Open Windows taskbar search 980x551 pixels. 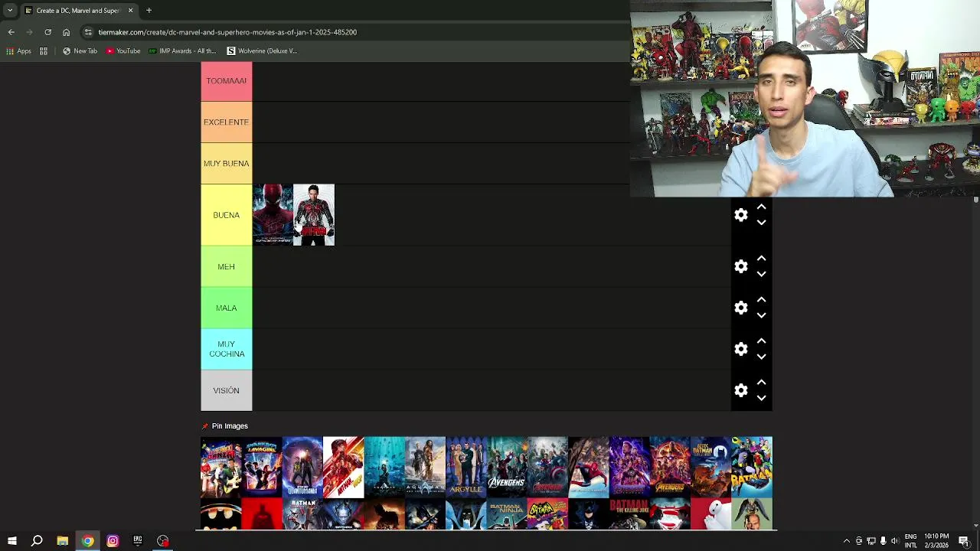point(37,541)
